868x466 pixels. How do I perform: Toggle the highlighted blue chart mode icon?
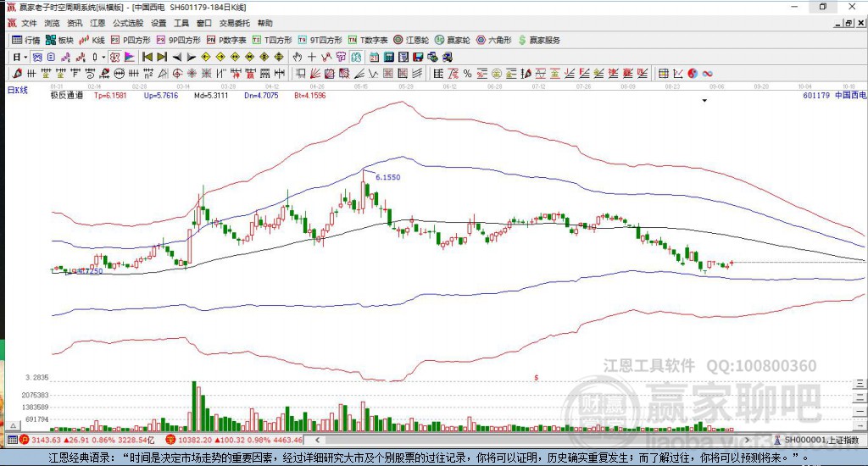click(36, 57)
